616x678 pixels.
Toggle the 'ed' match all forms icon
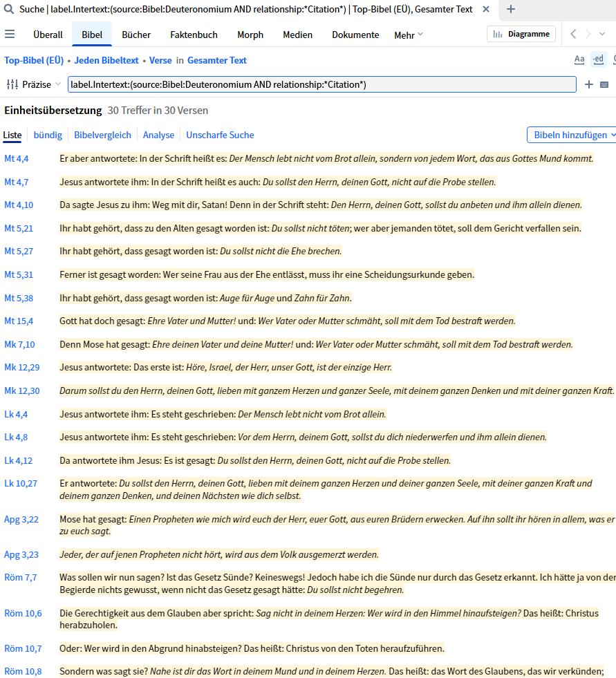coord(599,59)
